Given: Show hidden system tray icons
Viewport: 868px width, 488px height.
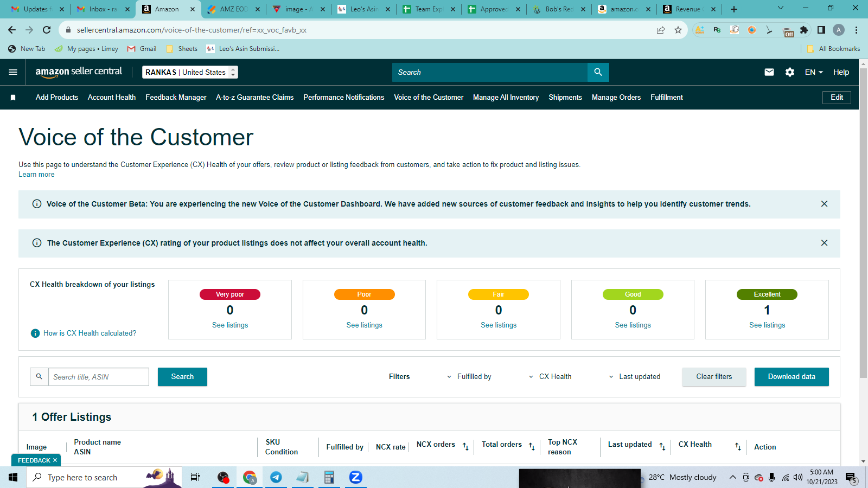Looking at the screenshot, I should (x=732, y=477).
